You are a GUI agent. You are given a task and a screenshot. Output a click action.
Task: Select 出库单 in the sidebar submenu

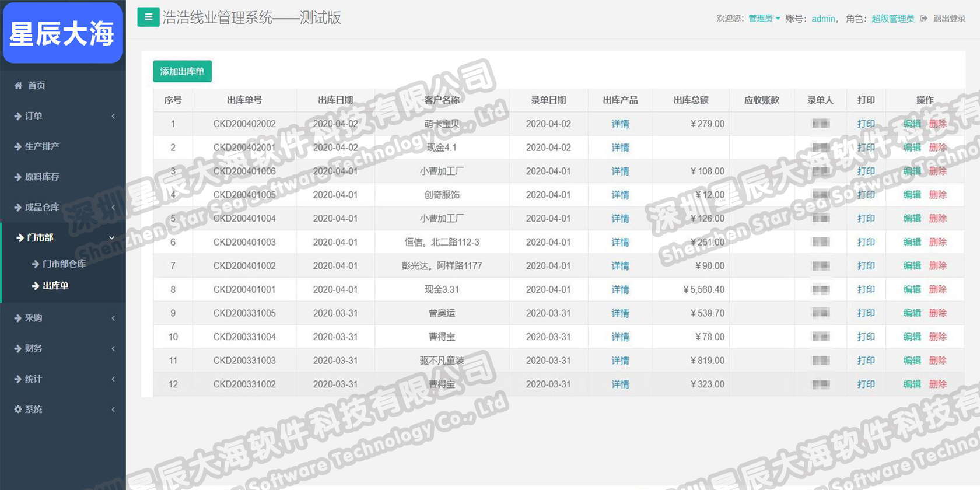55,286
